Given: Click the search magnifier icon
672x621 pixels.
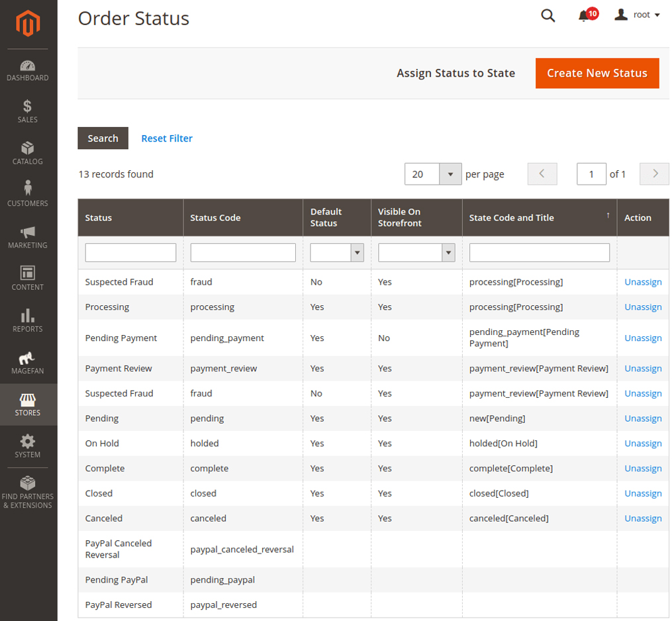Looking at the screenshot, I should (548, 16).
